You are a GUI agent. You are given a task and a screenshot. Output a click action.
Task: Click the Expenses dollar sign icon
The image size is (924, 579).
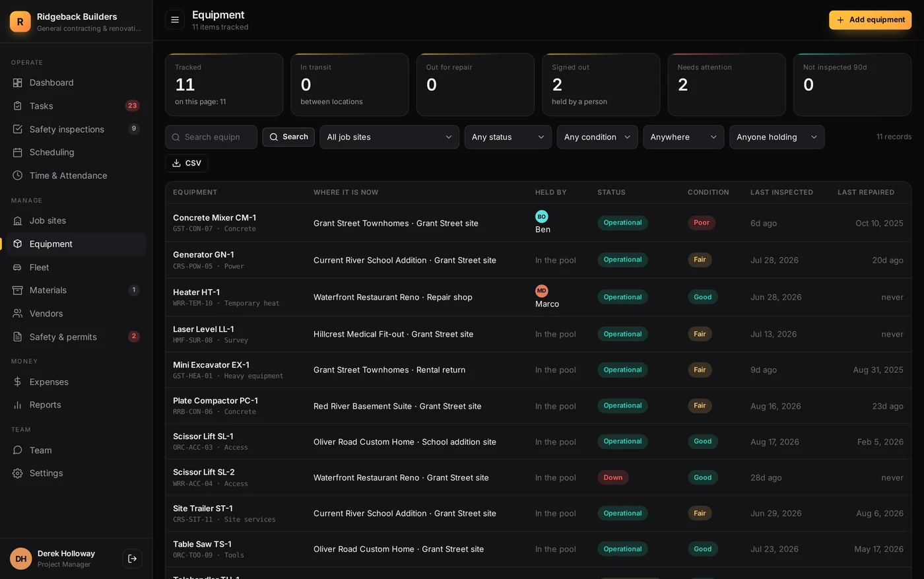coord(18,382)
